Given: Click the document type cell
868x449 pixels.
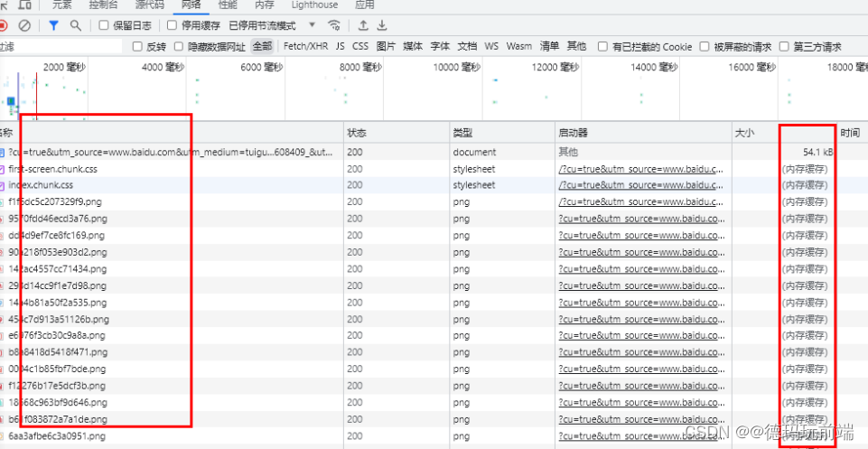Looking at the screenshot, I should click(x=474, y=152).
